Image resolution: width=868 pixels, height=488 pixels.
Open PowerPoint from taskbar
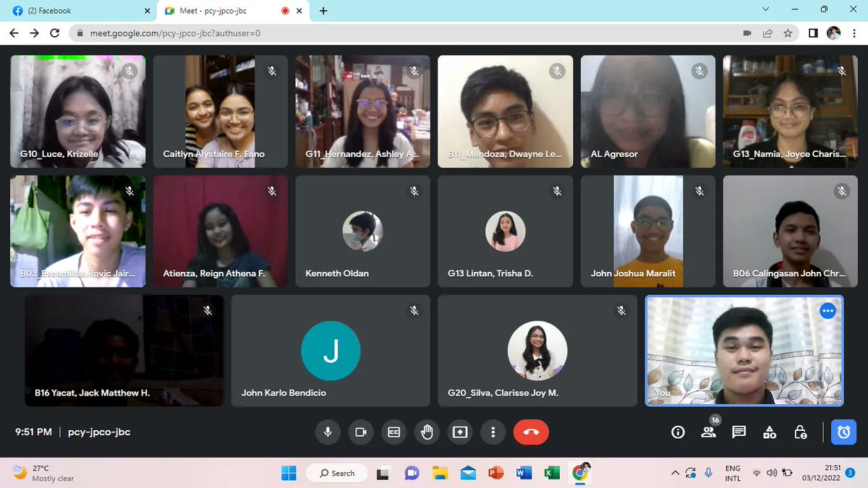495,473
